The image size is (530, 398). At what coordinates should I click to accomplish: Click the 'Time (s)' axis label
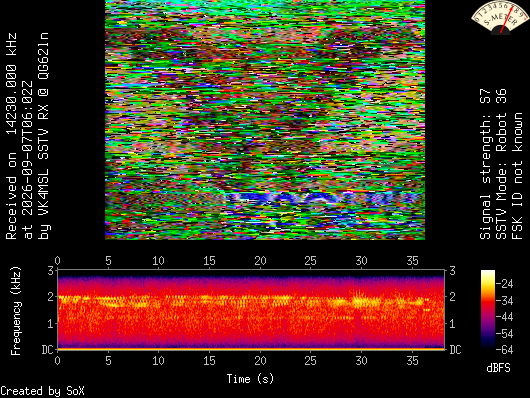coord(250,379)
